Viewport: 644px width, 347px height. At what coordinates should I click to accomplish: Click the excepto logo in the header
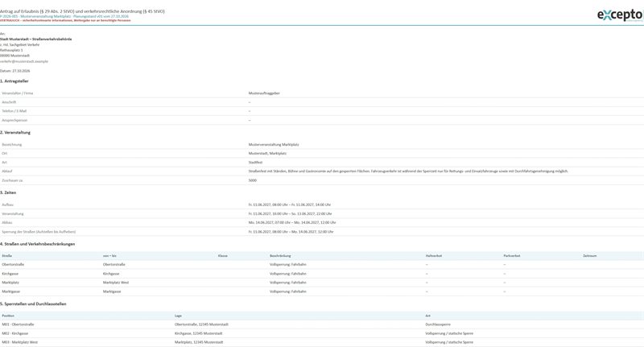coord(620,14)
